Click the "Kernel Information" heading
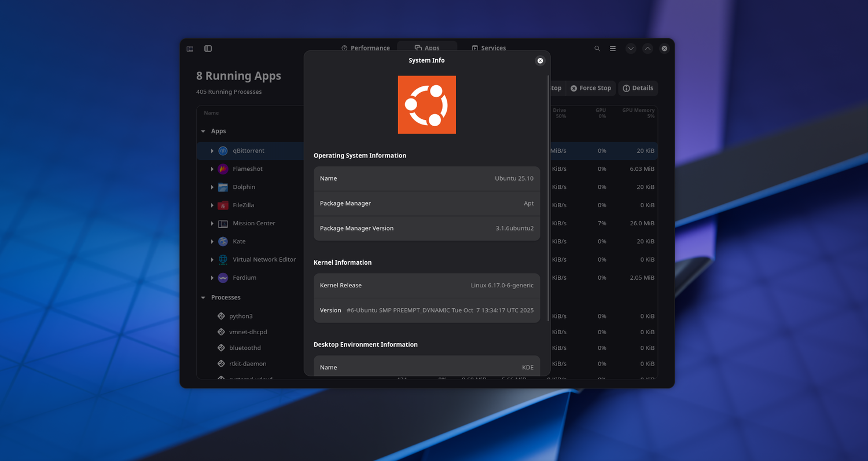The height and width of the screenshot is (461, 868). point(343,262)
